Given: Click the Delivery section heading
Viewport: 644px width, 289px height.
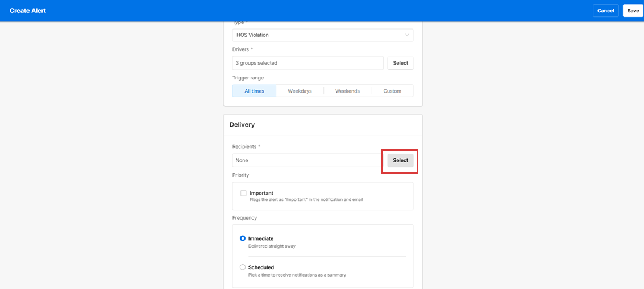Looking at the screenshot, I should [242, 124].
